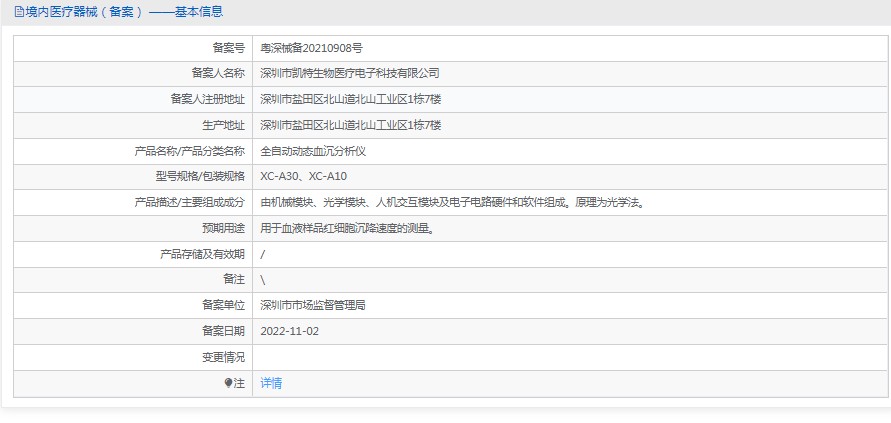Select the text 用于血液样品红细胞沉降速度的测量
This screenshot has height=423, width=891.
(x=348, y=229)
